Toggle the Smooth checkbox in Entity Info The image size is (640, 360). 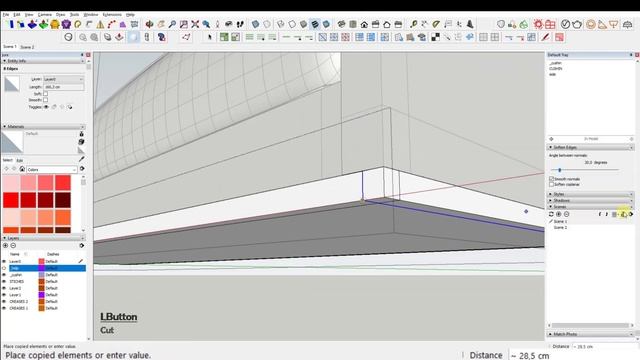45,100
